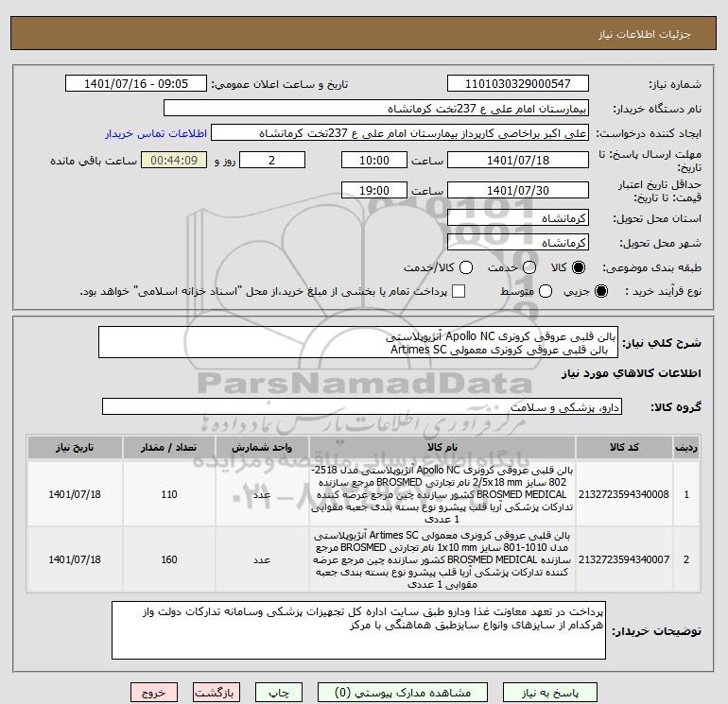
Task: Toggle the اسناد خزانه اسلامی payment checkbox
Action: click(459, 291)
